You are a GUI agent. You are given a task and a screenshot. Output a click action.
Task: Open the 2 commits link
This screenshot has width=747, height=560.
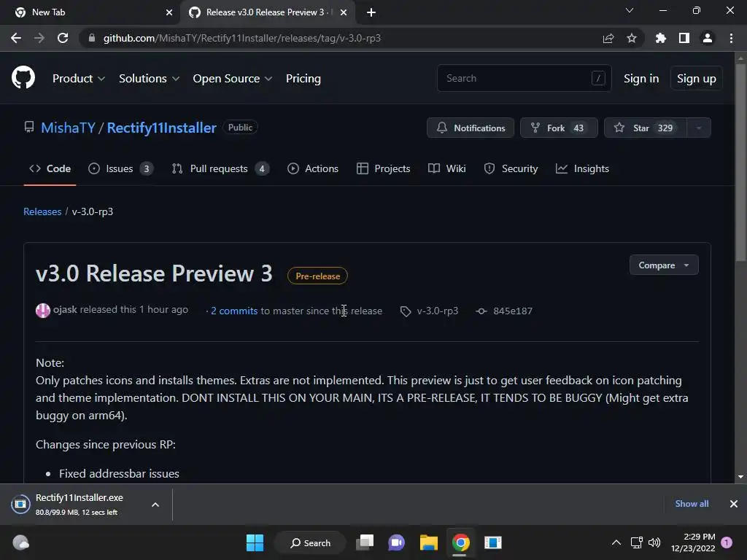[x=234, y=311]
